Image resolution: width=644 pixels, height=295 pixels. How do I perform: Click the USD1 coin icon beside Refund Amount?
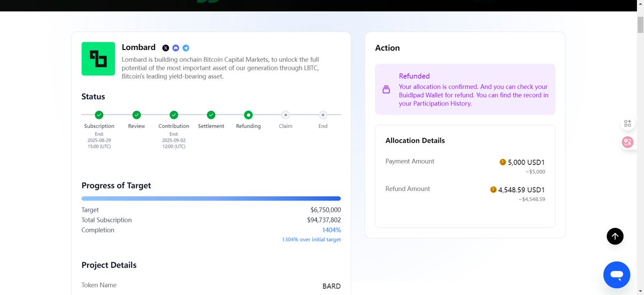point(493,190)
